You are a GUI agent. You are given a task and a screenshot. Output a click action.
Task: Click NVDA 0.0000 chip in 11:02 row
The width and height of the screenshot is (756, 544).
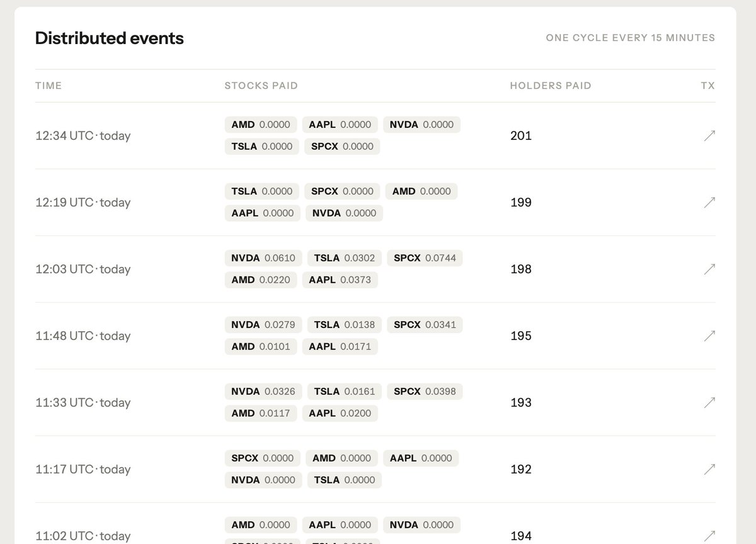(421, 525)
